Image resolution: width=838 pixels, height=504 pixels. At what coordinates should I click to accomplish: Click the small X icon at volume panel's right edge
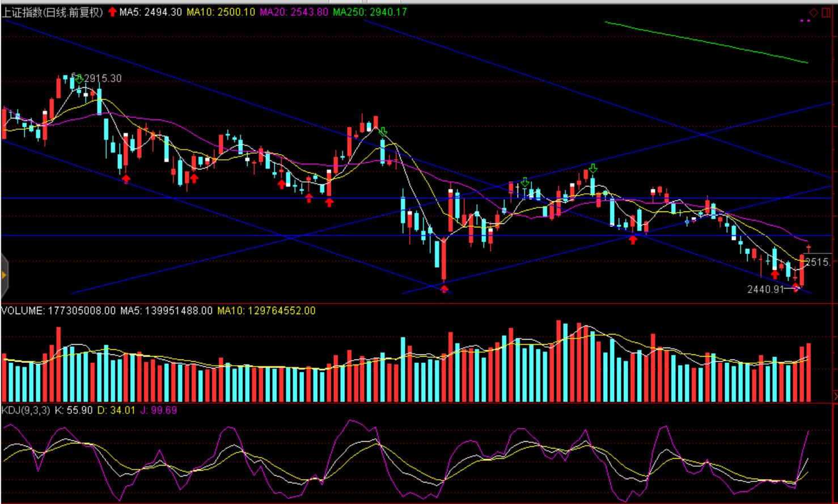pyautogui.click(x=835, y=395)
